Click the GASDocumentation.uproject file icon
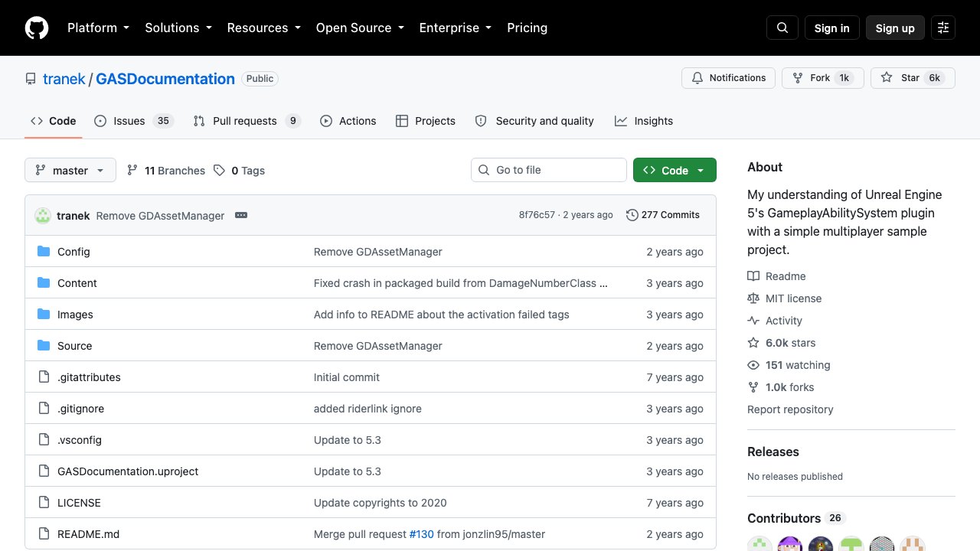This screenshot has height=551, width=980. pyautogui.click(x=44, y=471)
